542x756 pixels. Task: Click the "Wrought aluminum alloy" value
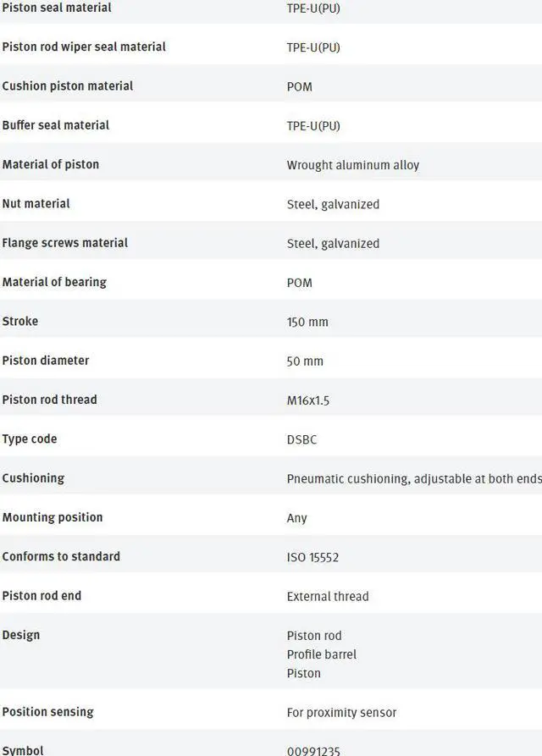(x=353, y=165)
